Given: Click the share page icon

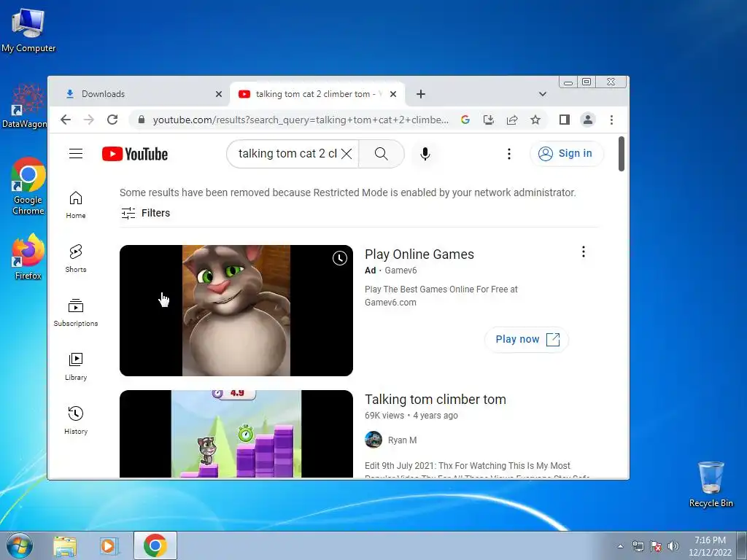Looking at the screenshot, I should (512, 120).
